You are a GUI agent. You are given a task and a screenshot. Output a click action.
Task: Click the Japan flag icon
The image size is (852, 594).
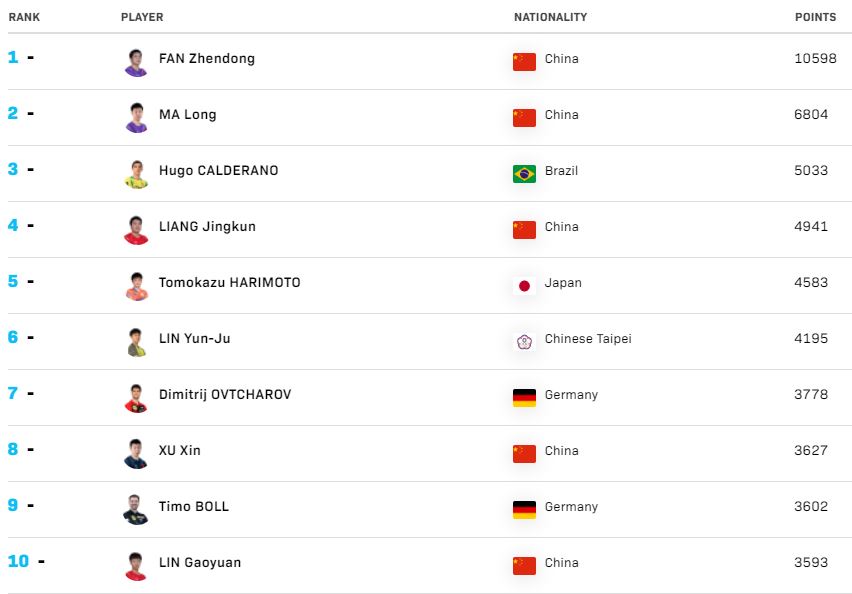pyautogui.click(x=524, y=285)
